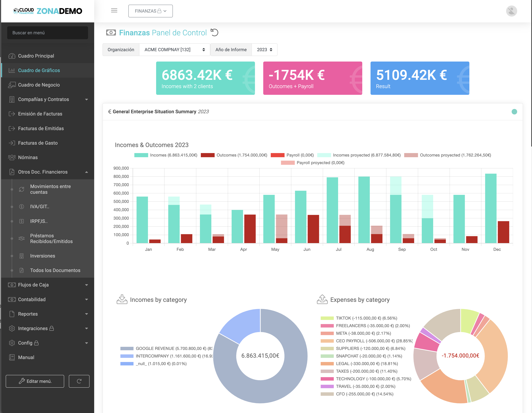532x413 pixels.
Task: Click the Buscar en menú search field
Action: (47, 33)
